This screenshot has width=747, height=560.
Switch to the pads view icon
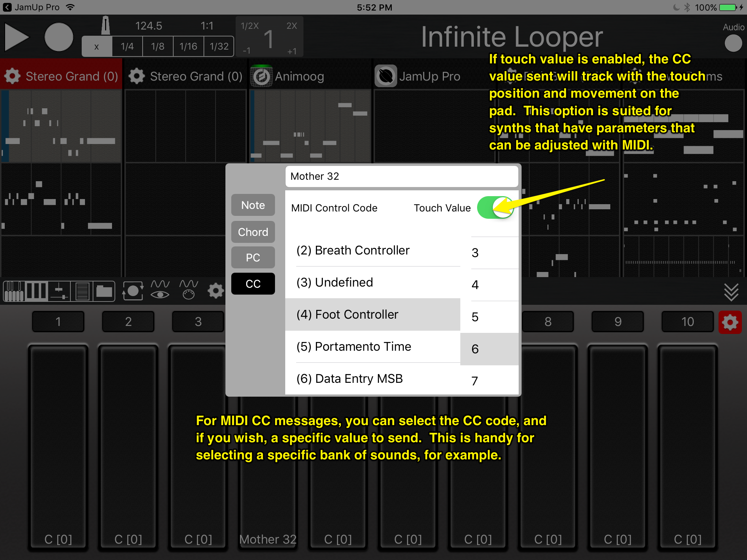(36, 291)
